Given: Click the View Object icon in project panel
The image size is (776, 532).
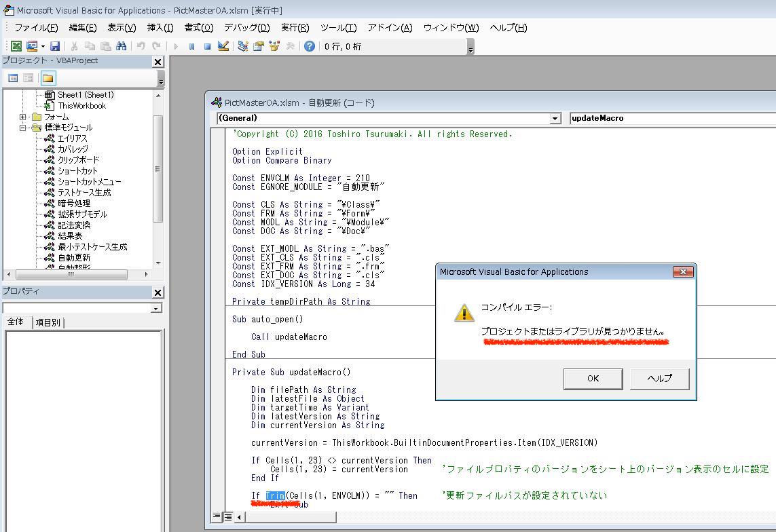Looking at the screenshot, I should click(x=29, y=78).
